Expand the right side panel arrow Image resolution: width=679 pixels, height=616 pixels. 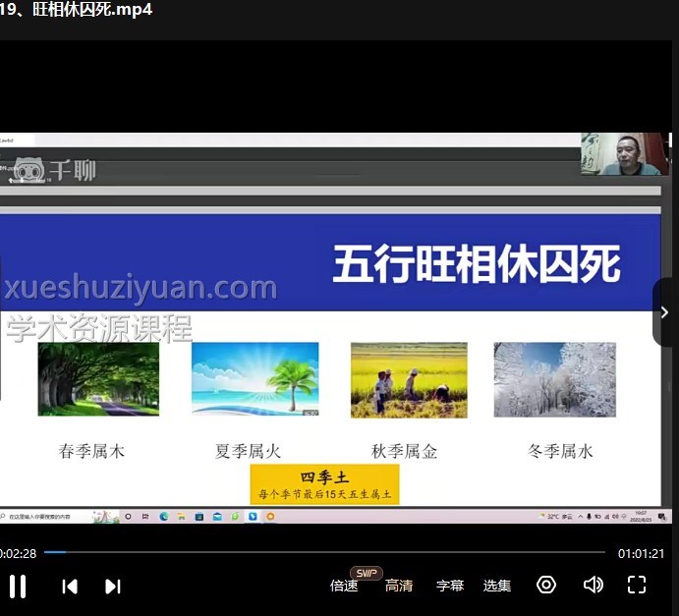pyautogui.click(x=665, y=312)
